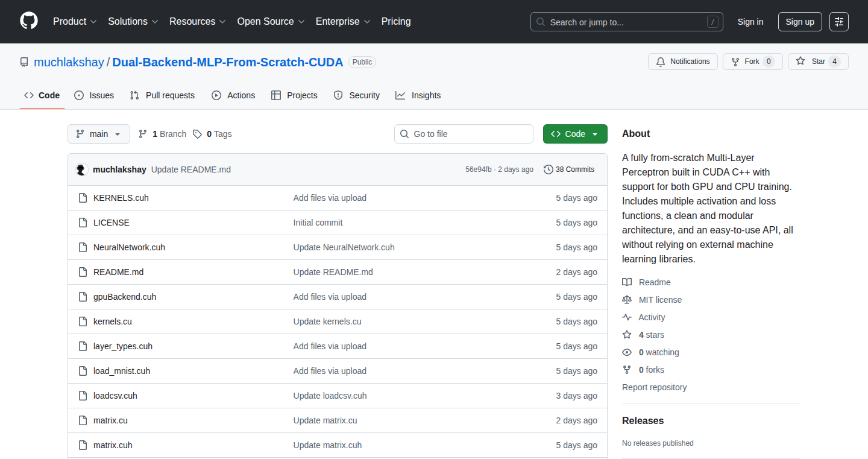Open the matrix.cu file
The width and height of the screenshot is (868, 459).
pos(110,420)
